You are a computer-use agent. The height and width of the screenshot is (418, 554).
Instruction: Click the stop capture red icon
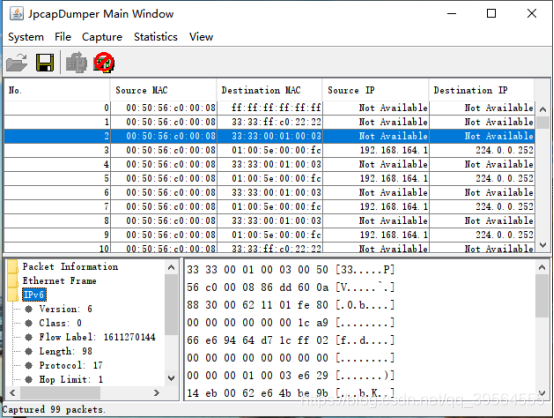104,63
